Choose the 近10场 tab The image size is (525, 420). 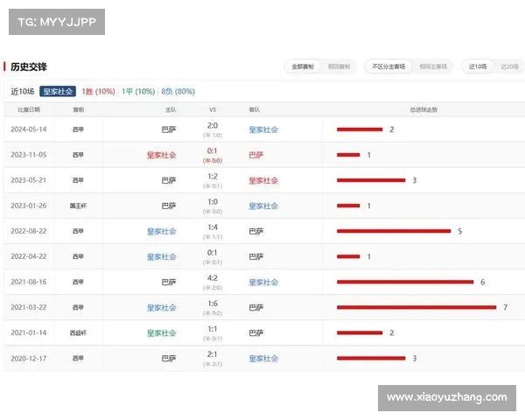click(x=478, y=66)
